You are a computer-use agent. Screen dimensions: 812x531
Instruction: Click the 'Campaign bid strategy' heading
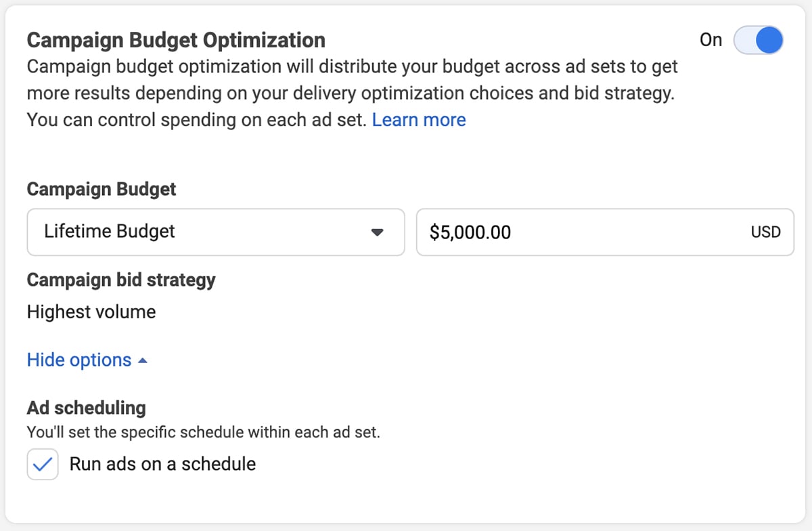[121, 280]
